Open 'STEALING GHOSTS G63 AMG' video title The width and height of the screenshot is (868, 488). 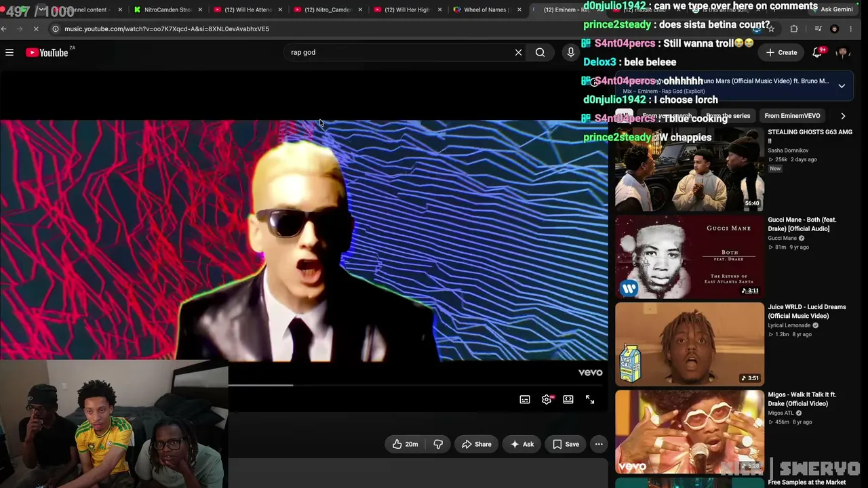pos(810,136)
